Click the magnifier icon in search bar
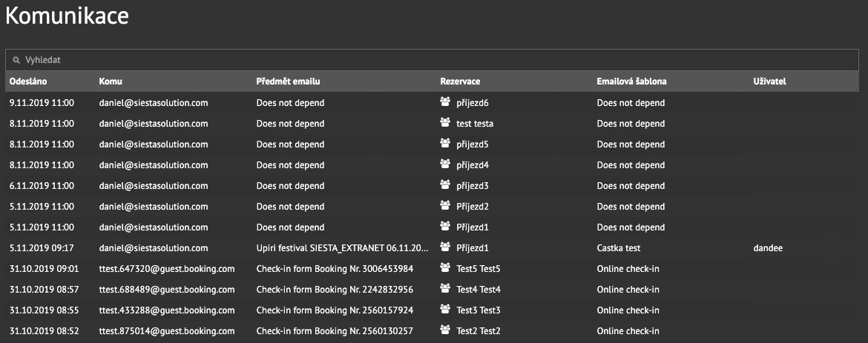This screenshot has height=343, width=868. click(16, 60)
